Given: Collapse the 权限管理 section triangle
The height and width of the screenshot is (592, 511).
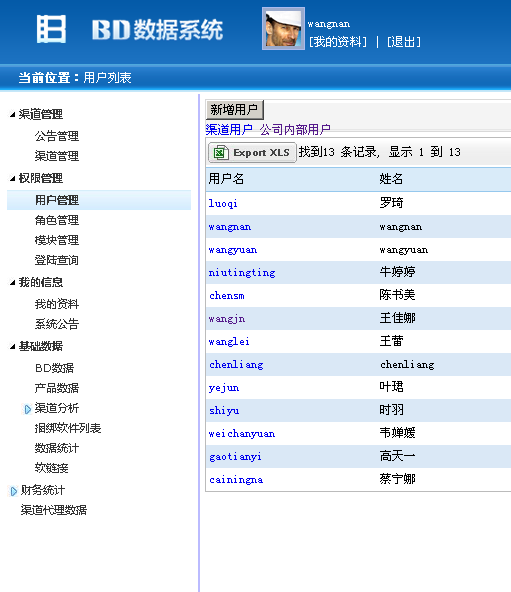Looking at the screenshot, I should [x=12, y=178].
